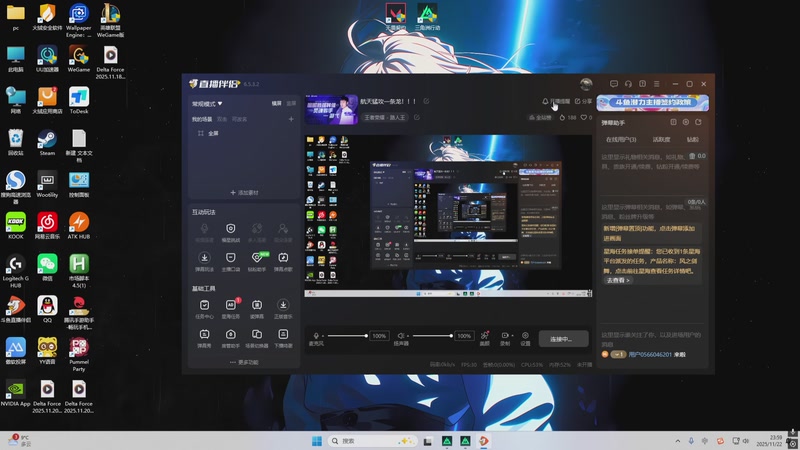
Task: Open the message chat icon in title bar
Action: [x=614, y=84]
